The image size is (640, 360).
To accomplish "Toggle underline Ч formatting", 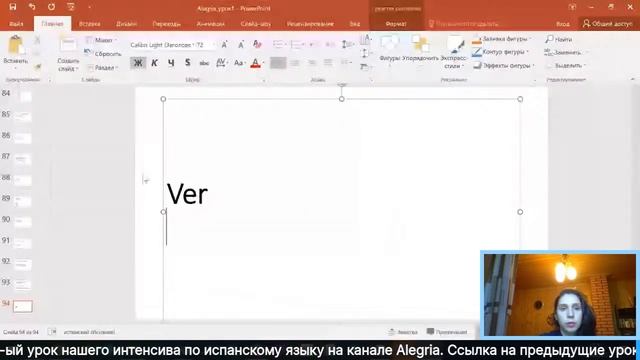I will coord(171,63).
